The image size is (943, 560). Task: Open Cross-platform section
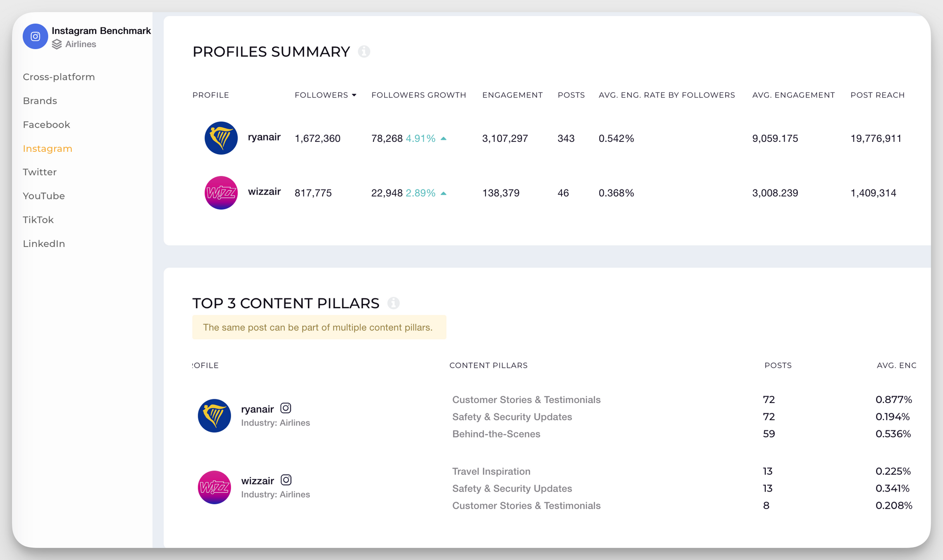tap(59, 77)
